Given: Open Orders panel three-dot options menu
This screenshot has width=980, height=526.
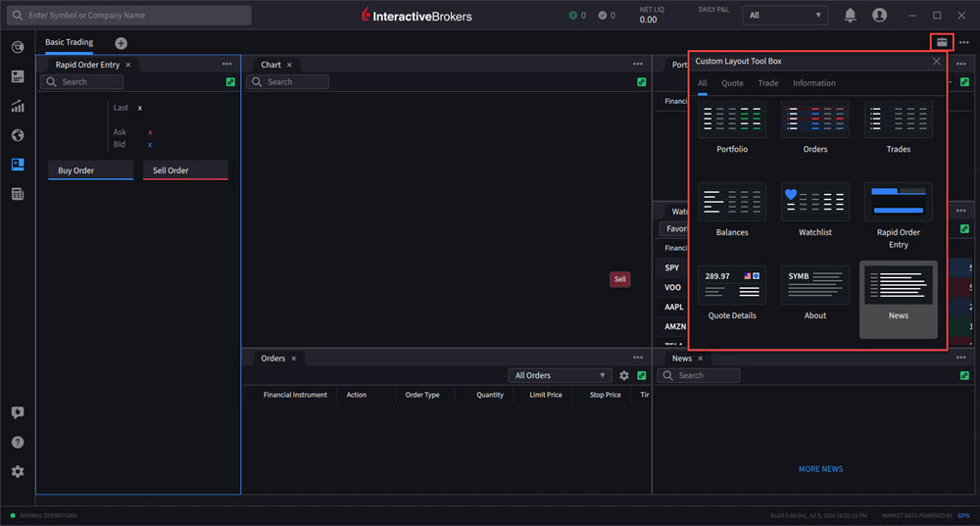Looking at the screenshot, I should click(x=638, y=358).
